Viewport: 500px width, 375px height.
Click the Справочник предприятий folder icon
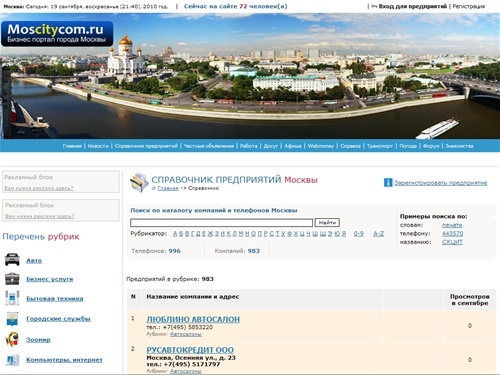pyautogui.click(x=139, y=182)
